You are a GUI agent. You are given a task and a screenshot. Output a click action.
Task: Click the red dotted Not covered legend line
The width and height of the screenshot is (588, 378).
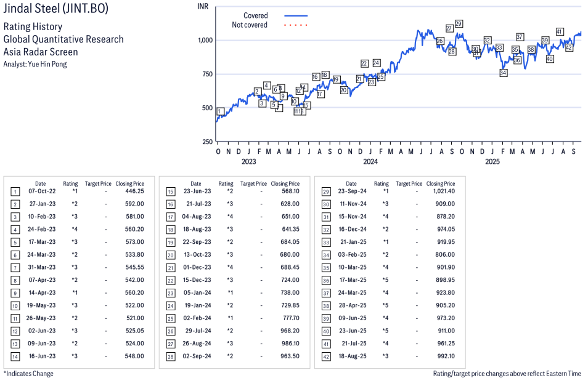pyautogui.click(x=296, y=25)
